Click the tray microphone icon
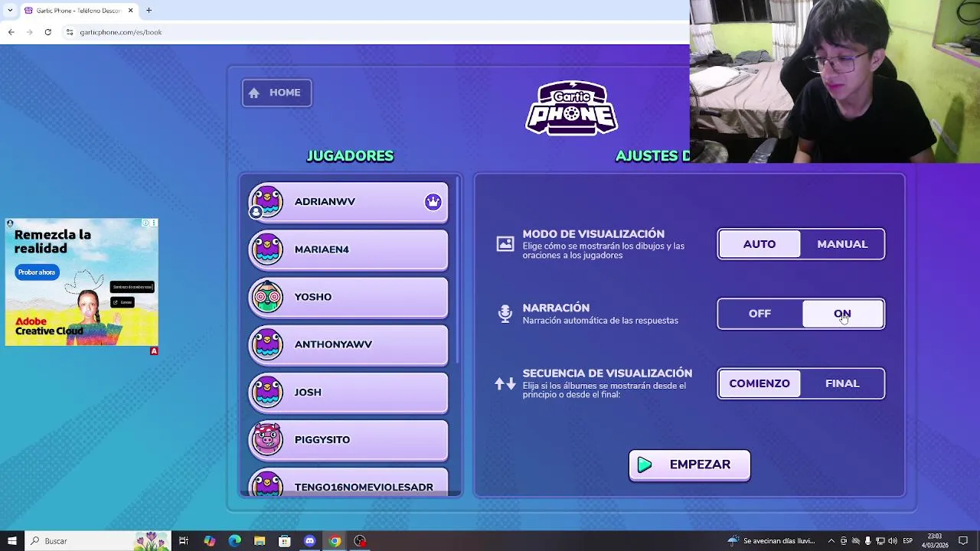Image resolution: width=980 pixels, height=551 pixels. 868,541
